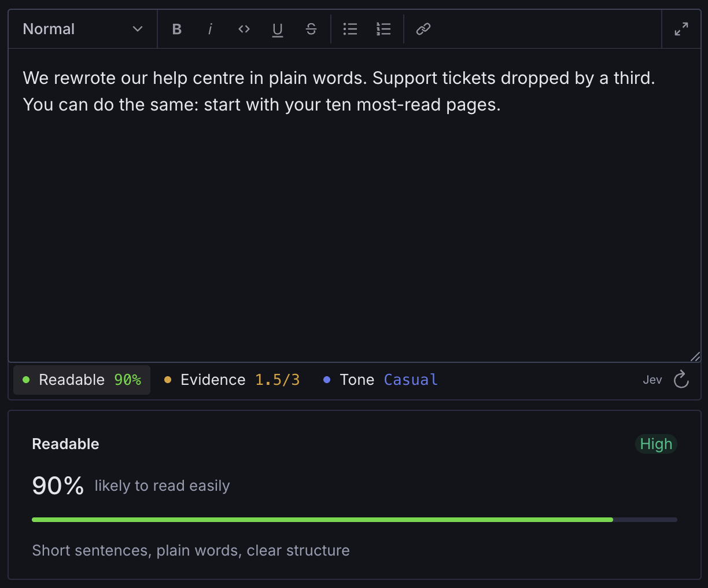Click the High badge

pyautogui.click(x=656, y=444)
